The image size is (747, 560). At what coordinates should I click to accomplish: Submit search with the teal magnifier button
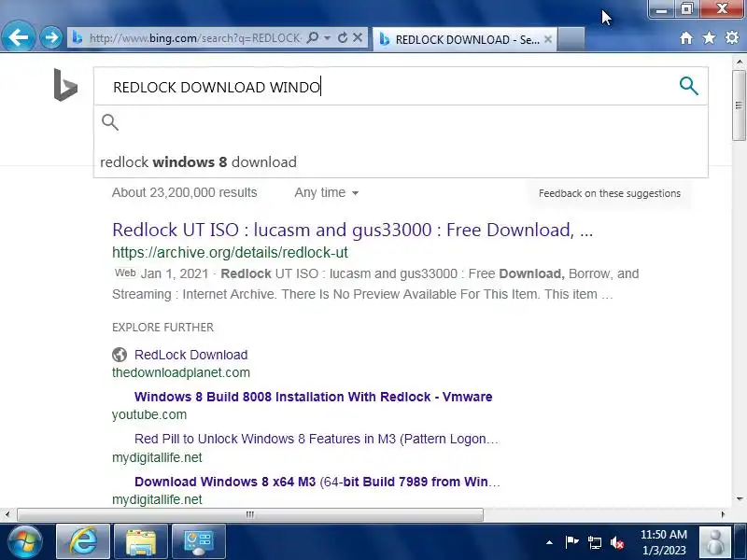(x=688, y=86)
